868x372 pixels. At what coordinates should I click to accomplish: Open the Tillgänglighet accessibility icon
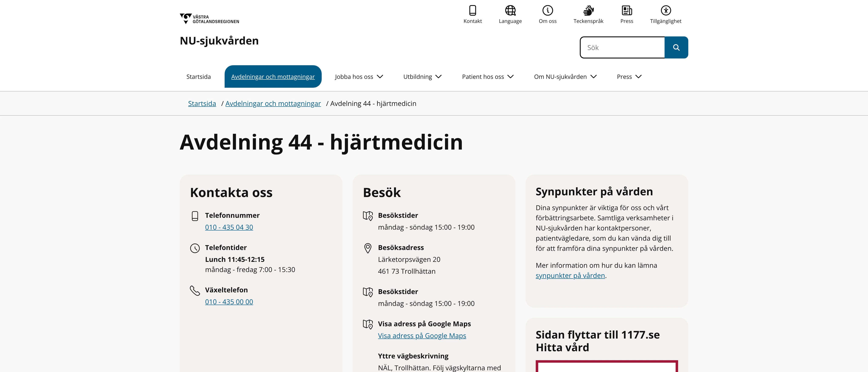pos(665,10)
